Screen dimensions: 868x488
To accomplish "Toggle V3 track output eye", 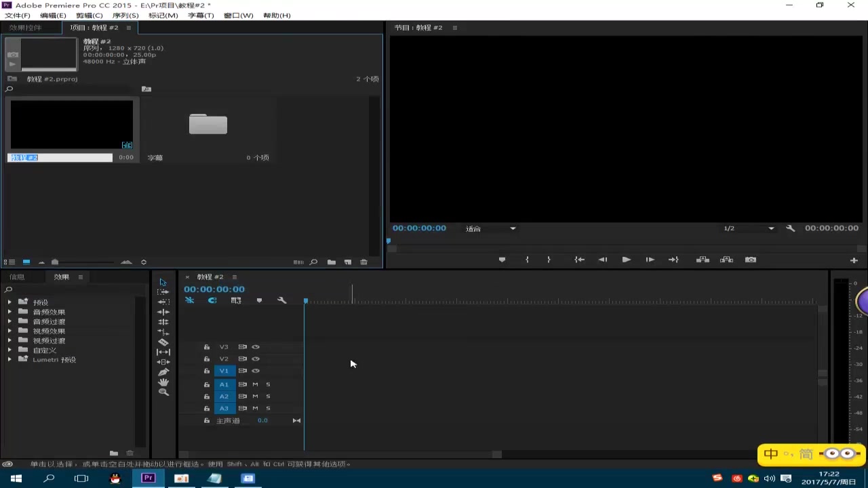I will tap(256, 347).
